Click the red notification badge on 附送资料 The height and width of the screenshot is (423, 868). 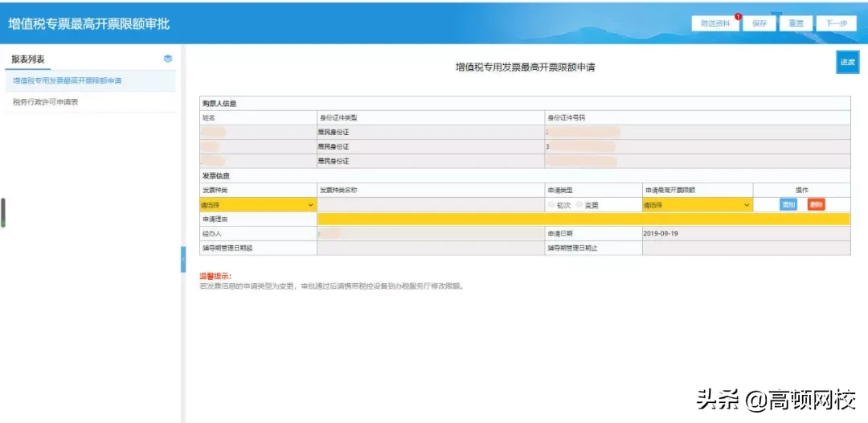738,17
